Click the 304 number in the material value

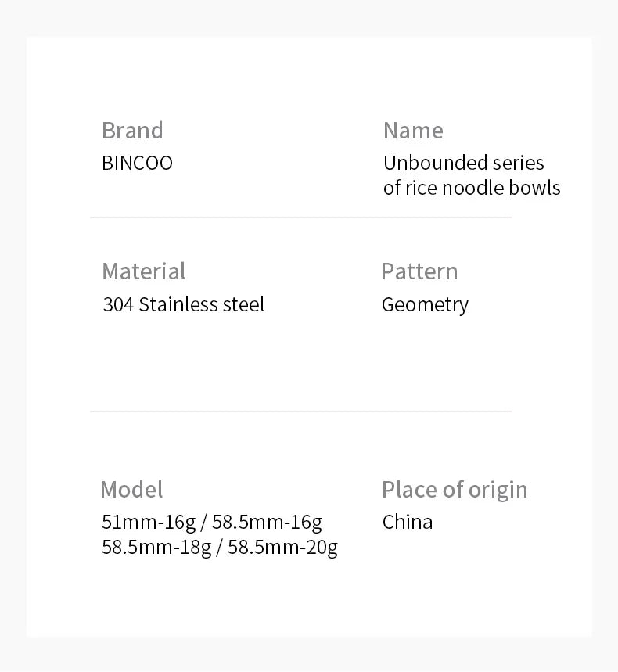pos(118,304)
